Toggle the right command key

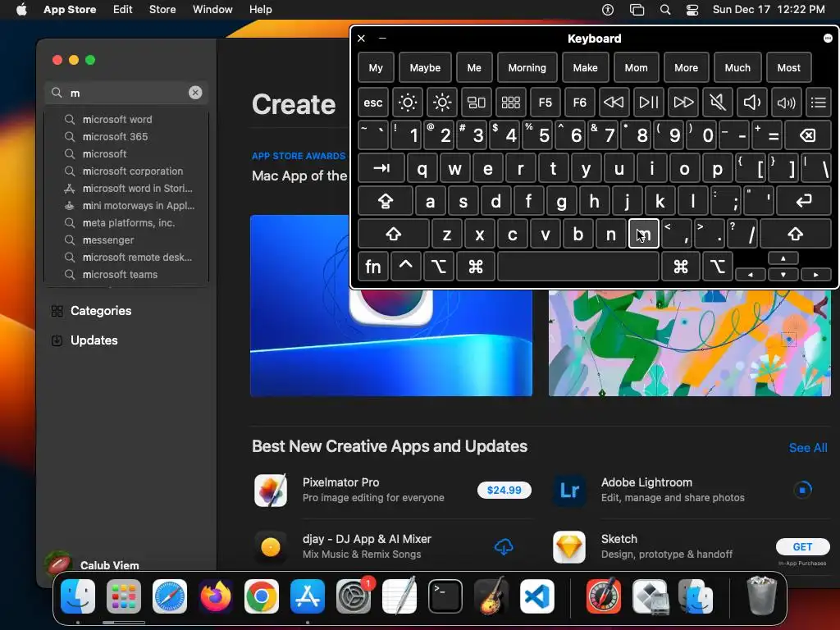pyautogui.click(x=681, y=267)
